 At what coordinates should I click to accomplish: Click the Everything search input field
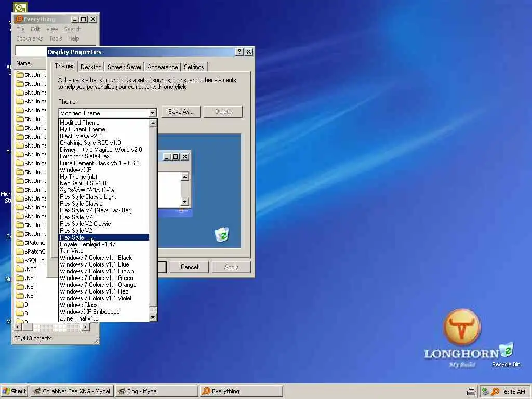point(31,50)
